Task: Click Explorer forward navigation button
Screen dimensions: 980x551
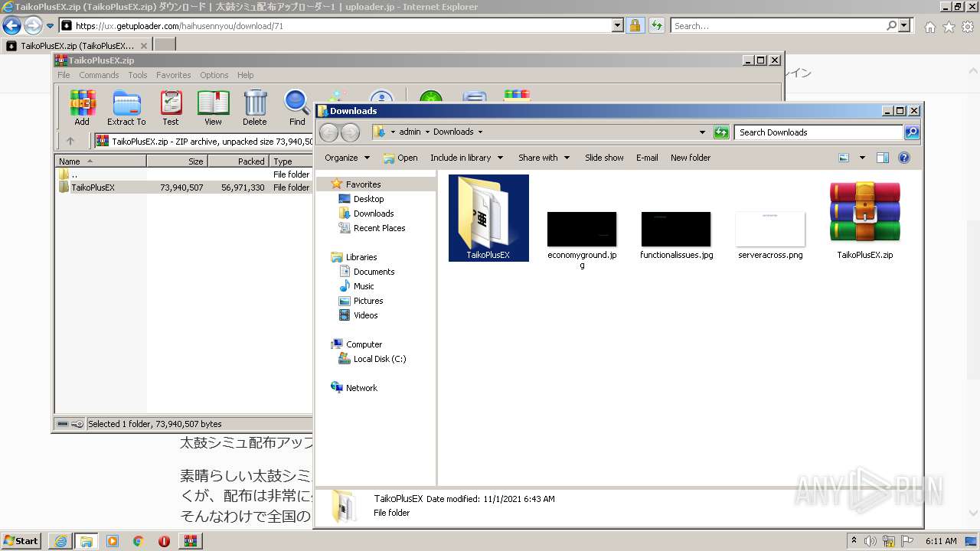Action: (350, 132)
